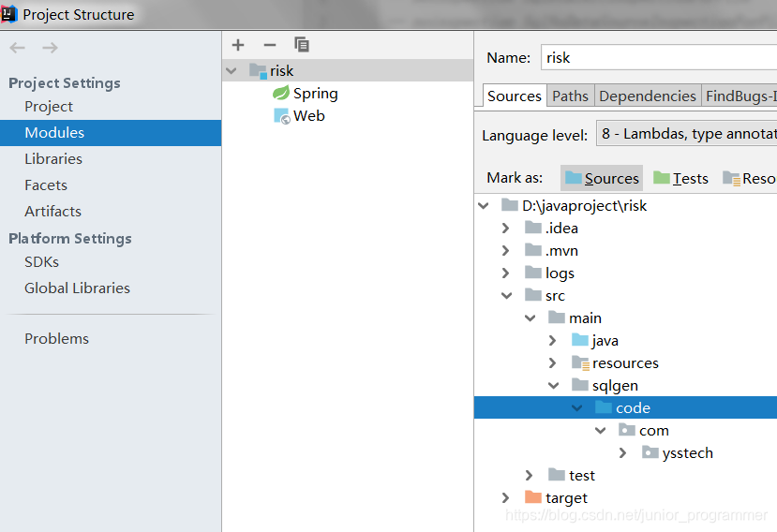Expand the .mvn folder
The width and height of the screenshot is (777, 532).
click(505, 250)
